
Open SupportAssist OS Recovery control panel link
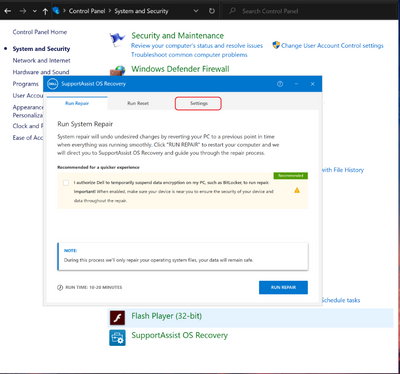click(x=179, y=335)
